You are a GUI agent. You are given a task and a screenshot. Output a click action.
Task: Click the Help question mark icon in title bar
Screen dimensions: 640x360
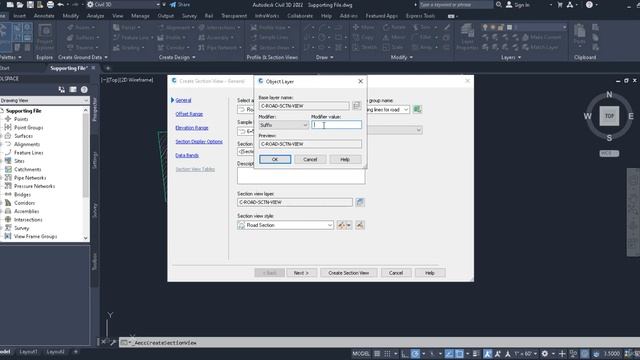point(589,5)
